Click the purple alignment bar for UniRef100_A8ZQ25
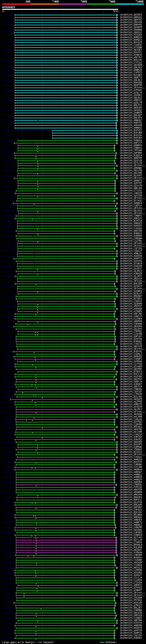The height and width of the screenshot is (644, 146). point(63,400)
